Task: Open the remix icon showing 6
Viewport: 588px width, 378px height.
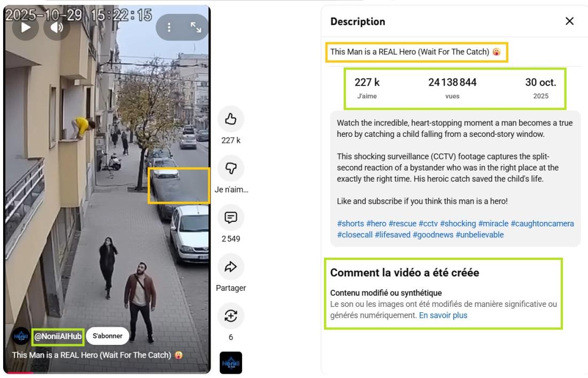Action: tap(230, 316)
